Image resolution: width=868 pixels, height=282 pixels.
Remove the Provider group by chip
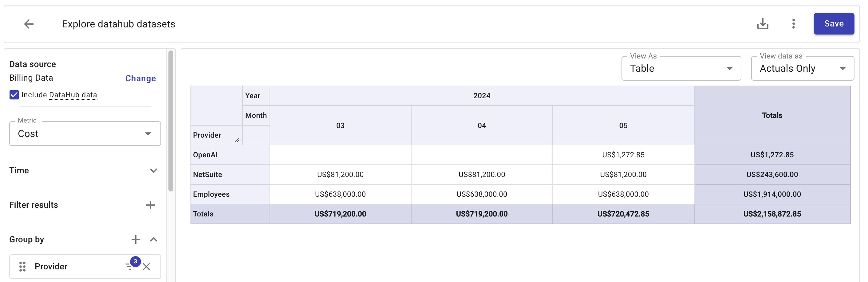click(146, 267)
